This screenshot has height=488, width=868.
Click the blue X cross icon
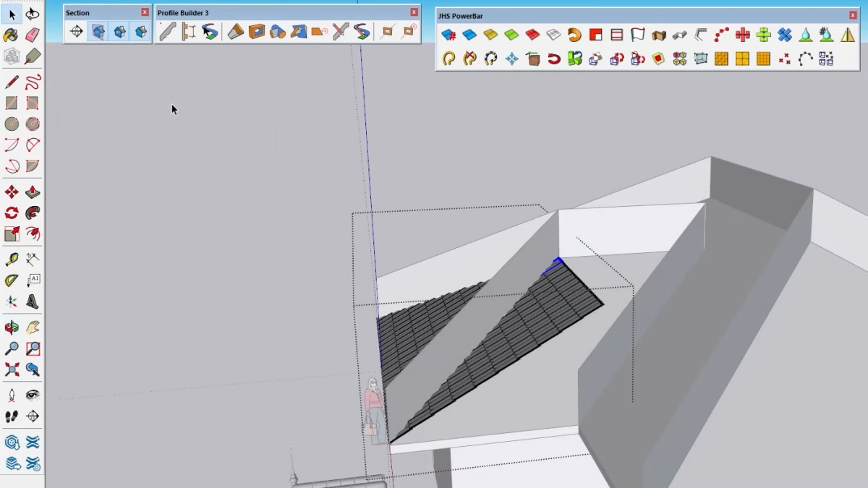(x=784, y=35)
